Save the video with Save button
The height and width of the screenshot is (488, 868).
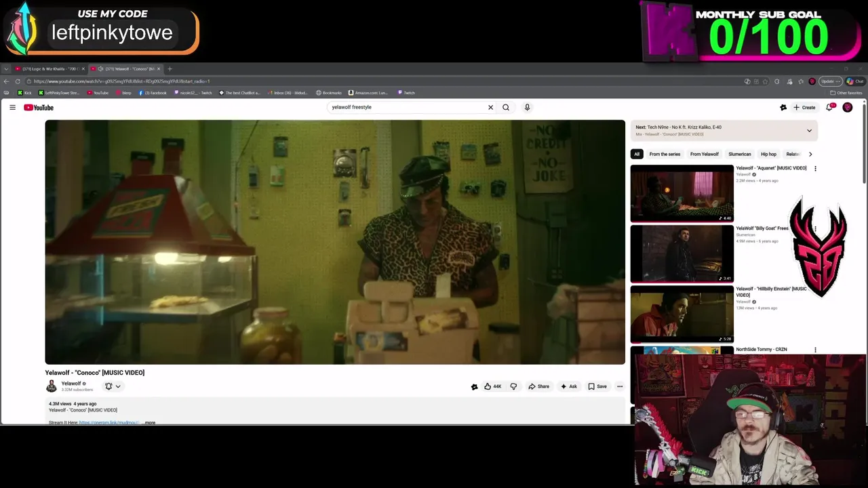click(597, 386)
